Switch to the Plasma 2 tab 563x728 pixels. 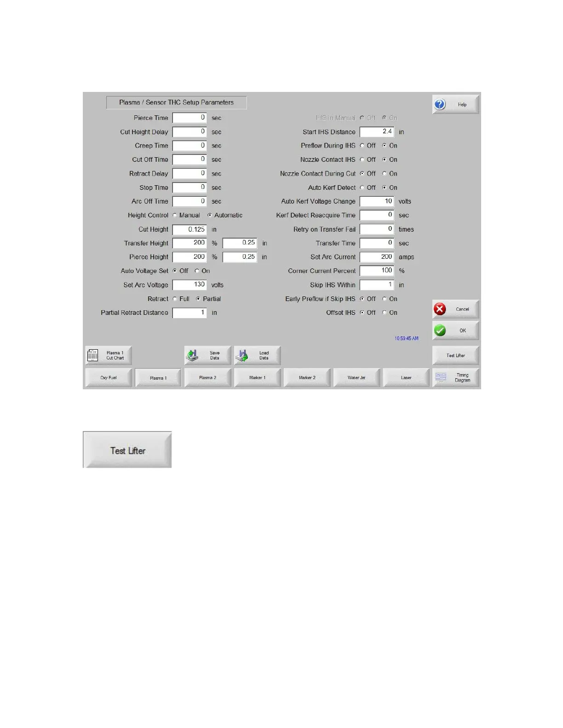click(x=208, y=378)
